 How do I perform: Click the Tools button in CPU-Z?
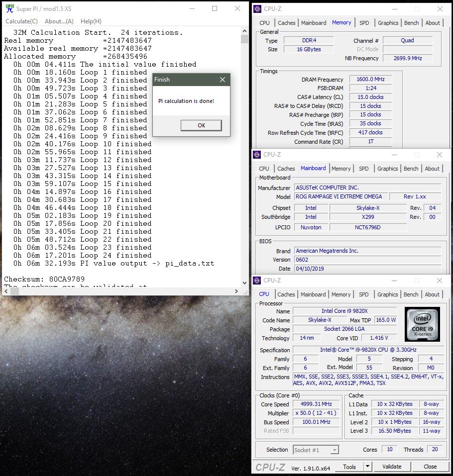click(349, 467)
